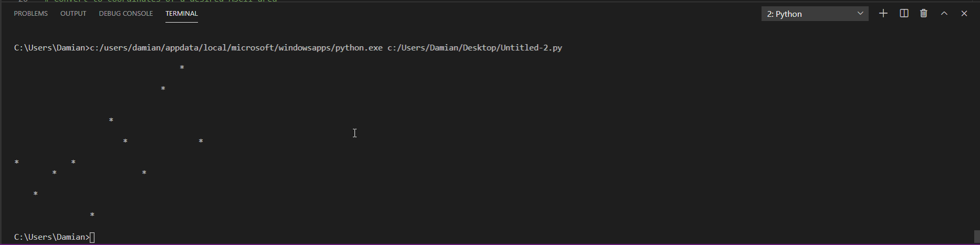Click the partially visible editor line above the panel
This screenshot has width=980, height=245.
point(158,1)
